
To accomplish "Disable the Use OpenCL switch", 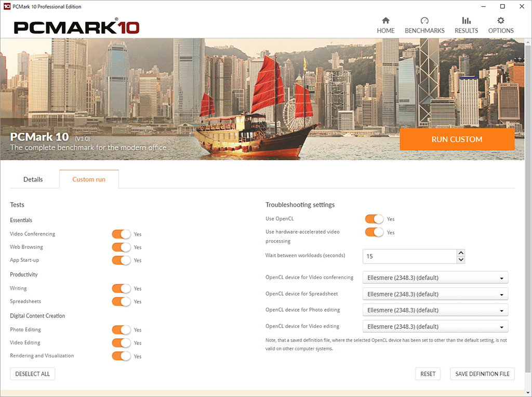I will 374,219.
